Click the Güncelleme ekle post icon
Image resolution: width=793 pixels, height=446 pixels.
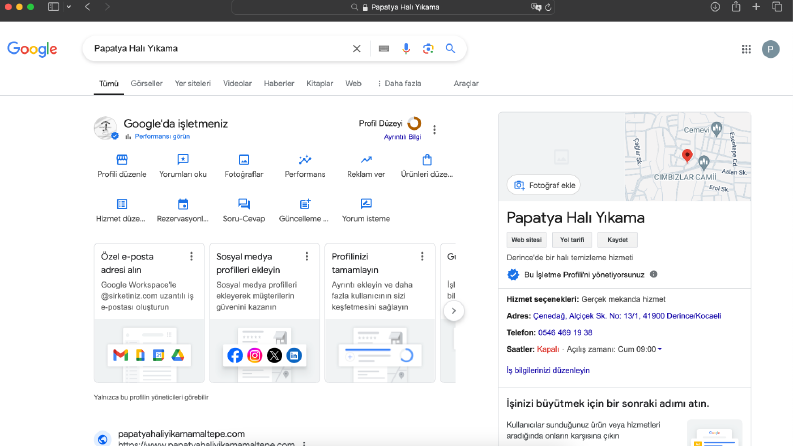point(305,204)
